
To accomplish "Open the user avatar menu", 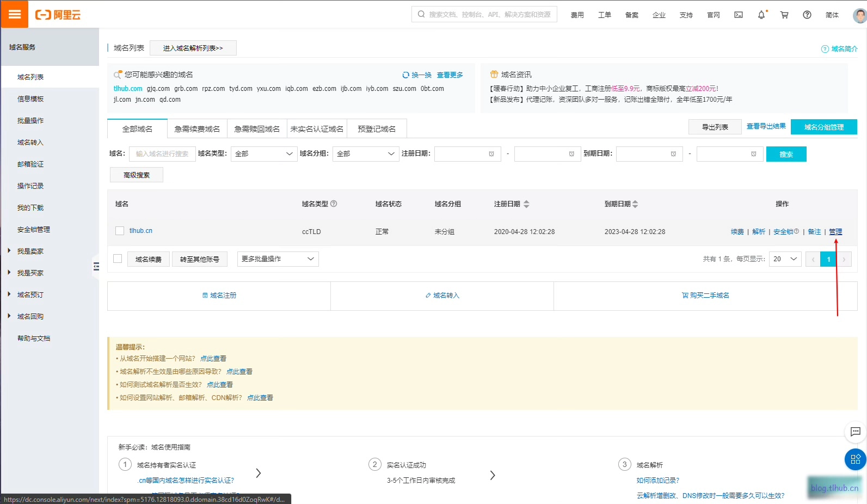I will point(859,15).
